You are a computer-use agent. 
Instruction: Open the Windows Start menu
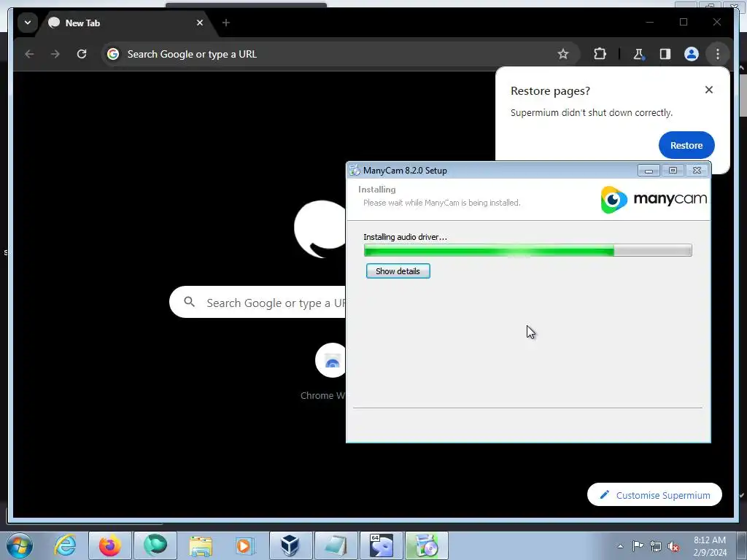[x=19, y=545]
